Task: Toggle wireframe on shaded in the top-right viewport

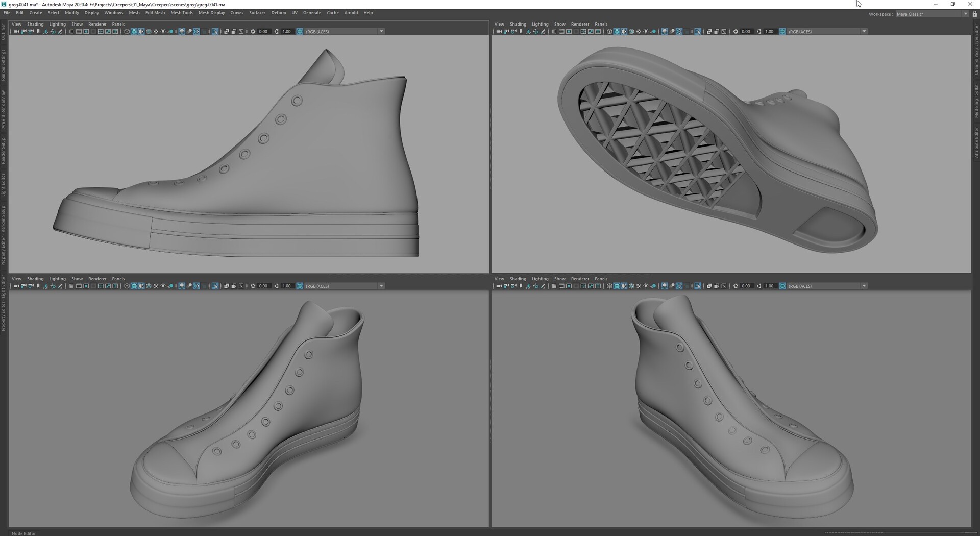Action: (x=623, y=31)
